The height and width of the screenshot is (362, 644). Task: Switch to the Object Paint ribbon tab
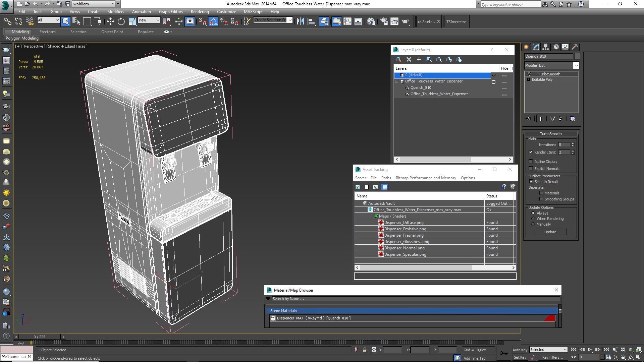coord(112,32)
